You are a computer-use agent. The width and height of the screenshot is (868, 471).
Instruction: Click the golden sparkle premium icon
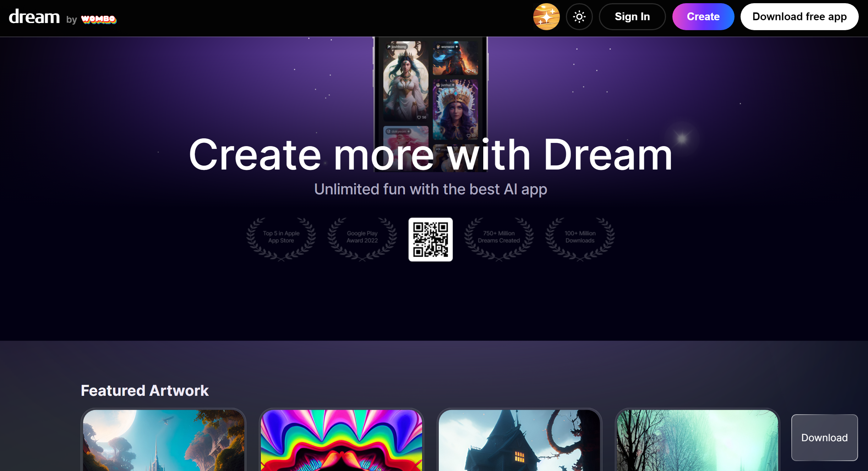[546, 17]
